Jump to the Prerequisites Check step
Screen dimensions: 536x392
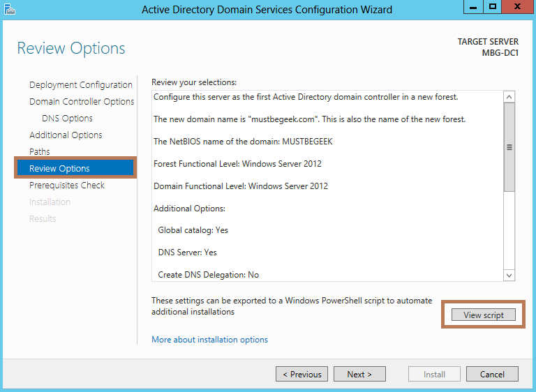[x=67, y=186]
